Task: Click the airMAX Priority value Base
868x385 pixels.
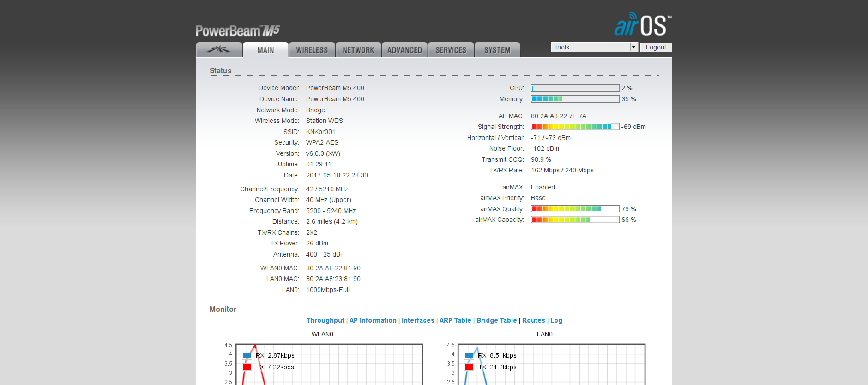Action: (538, 198)
